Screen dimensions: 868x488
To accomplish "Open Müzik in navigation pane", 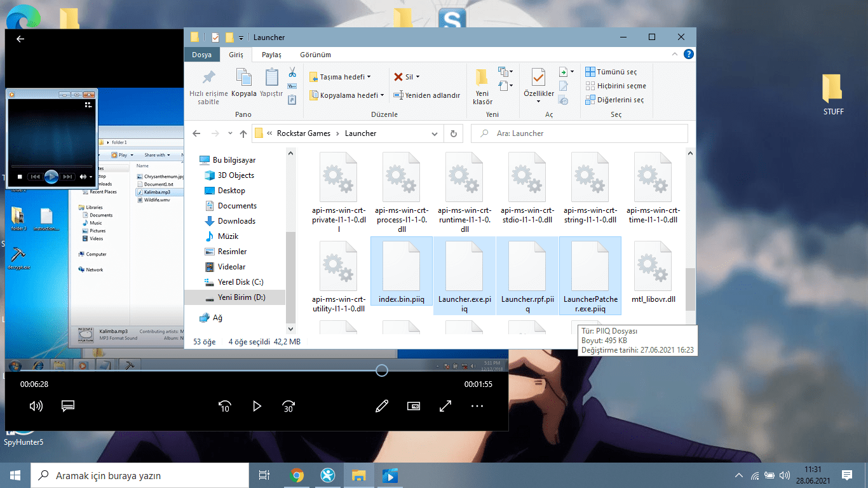I will [x=228, y=236].
